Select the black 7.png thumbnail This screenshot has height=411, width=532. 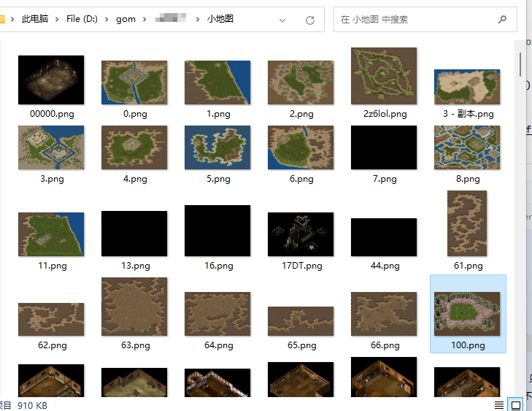[384, 147]
